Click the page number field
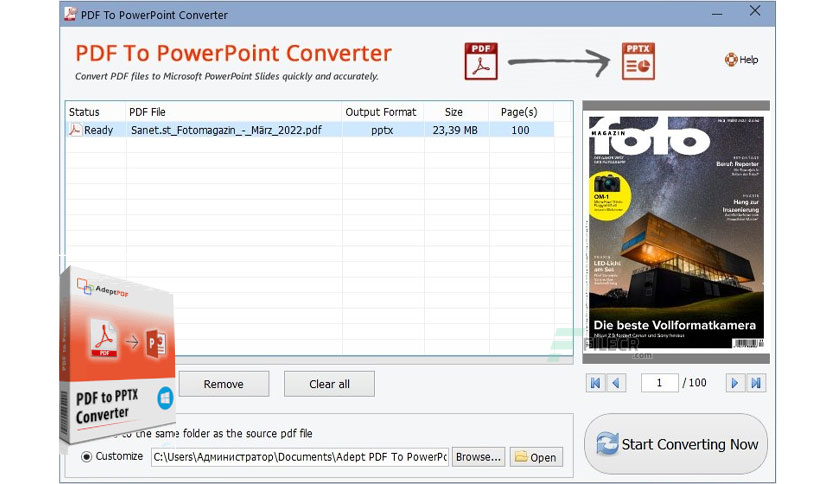836x484 pixels. pyautogui.click(x=660, y=383)
